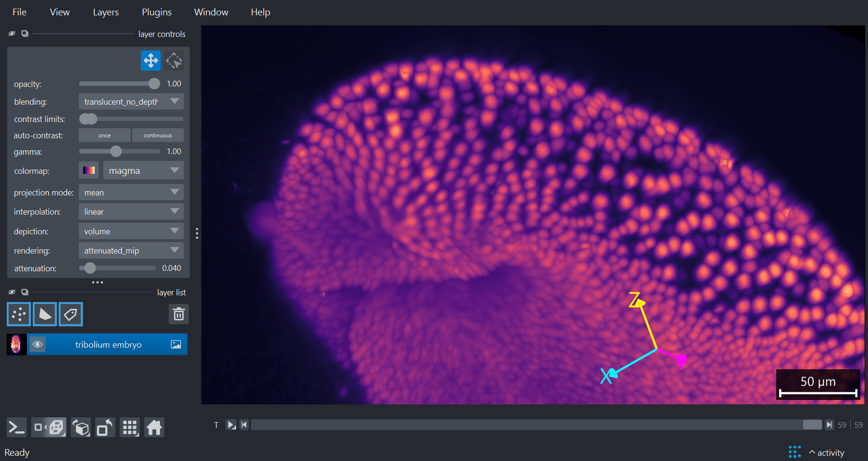The width and height of the screenshot is (868, 461).
Task: Open the projection mode dropdown
Action: point(131,193)
